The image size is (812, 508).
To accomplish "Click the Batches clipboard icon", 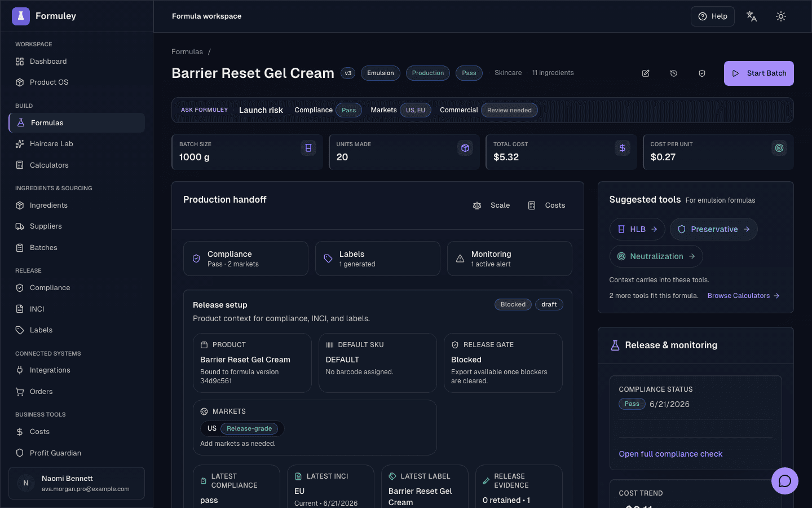I will (20, 248).
